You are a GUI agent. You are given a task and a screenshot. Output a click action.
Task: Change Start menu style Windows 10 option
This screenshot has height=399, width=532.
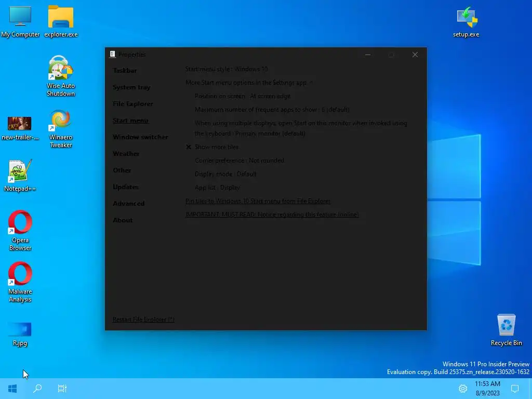point(227,69)
